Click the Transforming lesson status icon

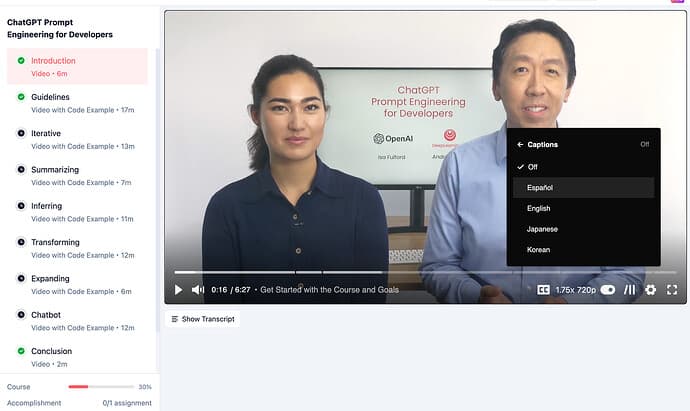tap(21, 242)
